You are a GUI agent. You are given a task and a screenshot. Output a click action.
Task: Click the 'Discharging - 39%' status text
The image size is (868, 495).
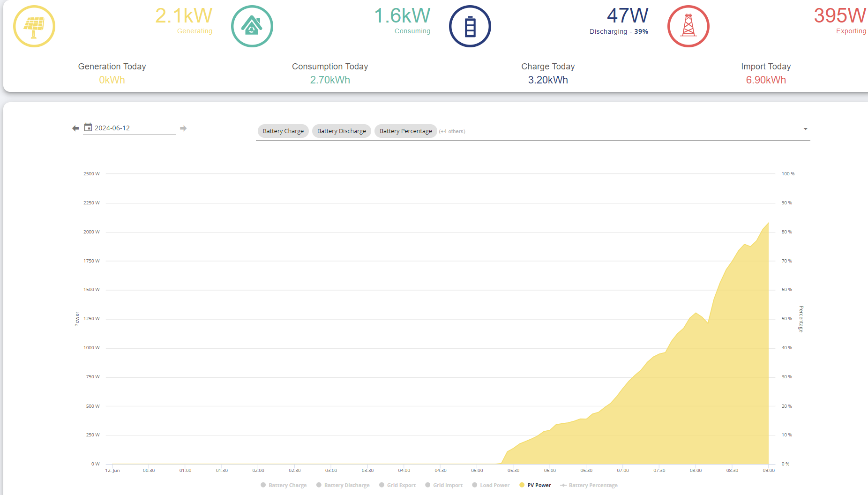(x=619, y=31)
